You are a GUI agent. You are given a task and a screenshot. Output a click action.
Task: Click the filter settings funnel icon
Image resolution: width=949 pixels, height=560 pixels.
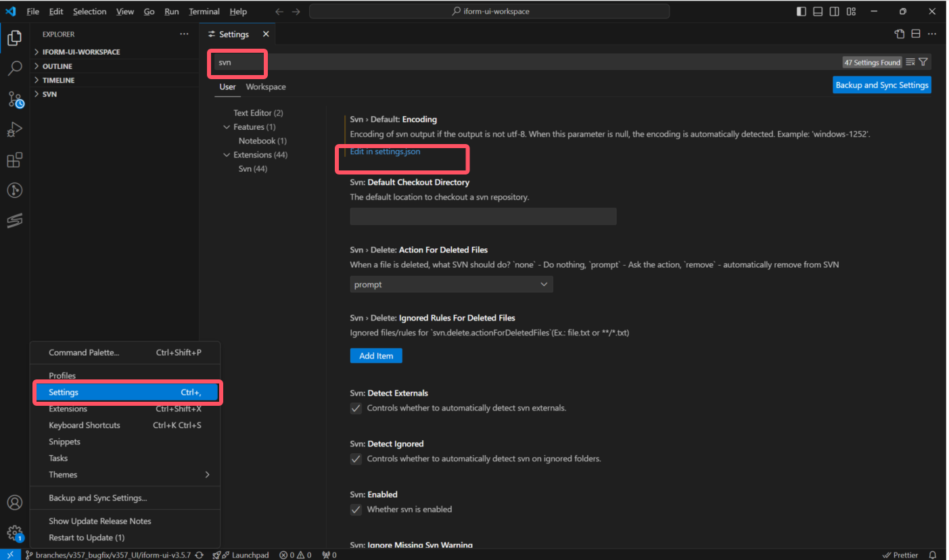coord(923,62)
